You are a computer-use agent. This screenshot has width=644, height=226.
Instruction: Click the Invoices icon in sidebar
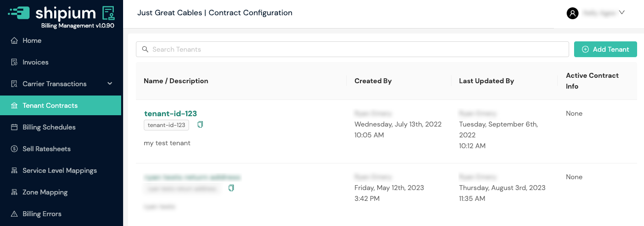click(14, 62)
